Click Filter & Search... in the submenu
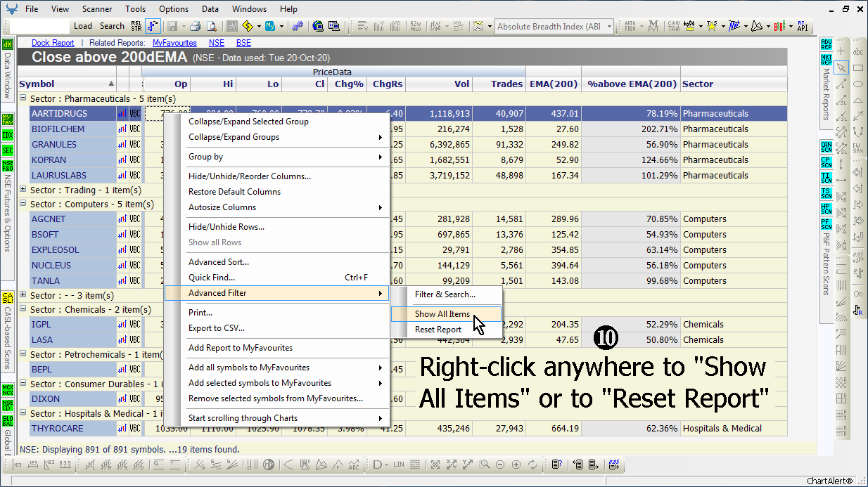 point(446,294)
